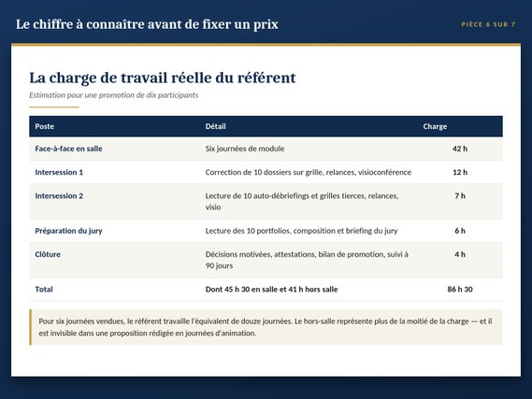Click 'Six journées de module' detail text
Viewport: 532px width, 399px height.
click(245, 149)
